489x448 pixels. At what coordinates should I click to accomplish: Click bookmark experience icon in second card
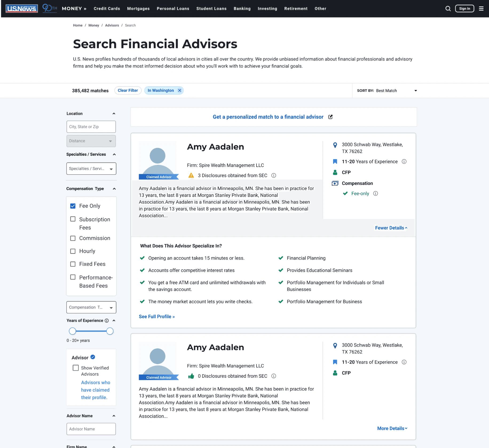click(335, 362)
